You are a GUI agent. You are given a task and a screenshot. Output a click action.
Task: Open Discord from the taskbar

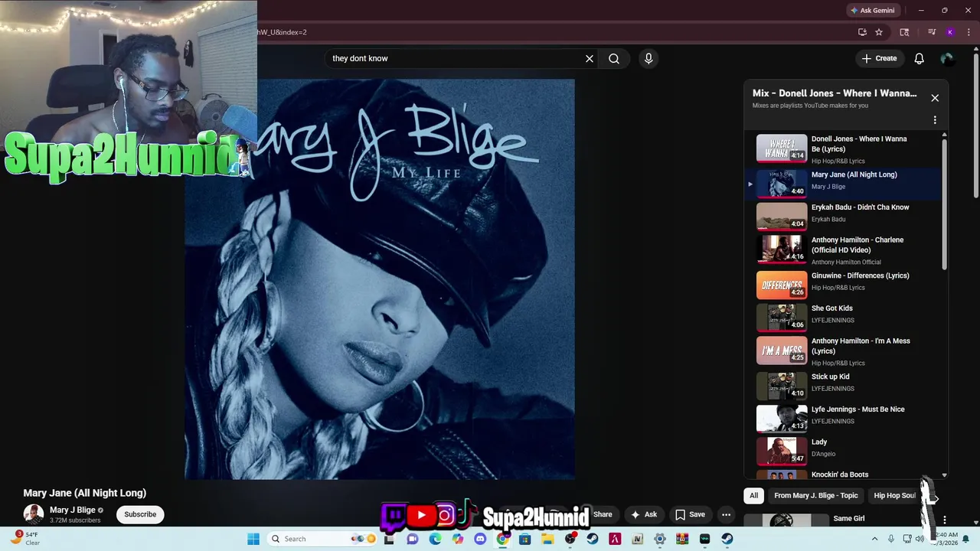[480, 539]
